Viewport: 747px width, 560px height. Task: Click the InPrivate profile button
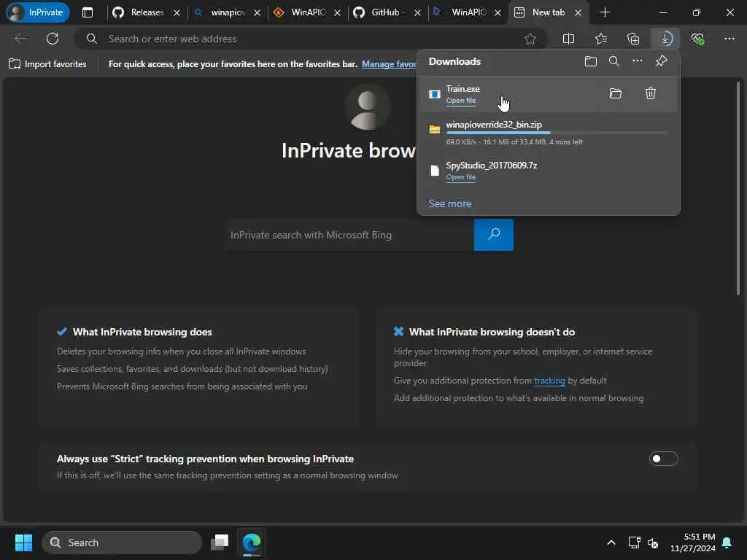38,12
